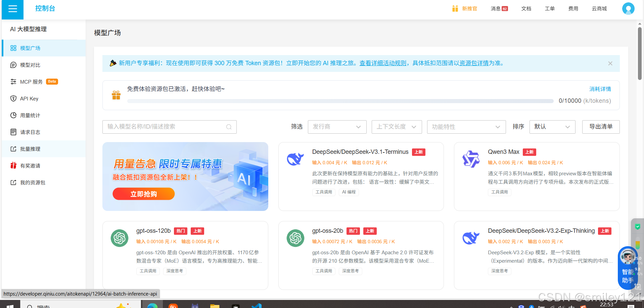Open 查看详细活动规则 link
644x308 pixels.
click(x=382, y=63)
